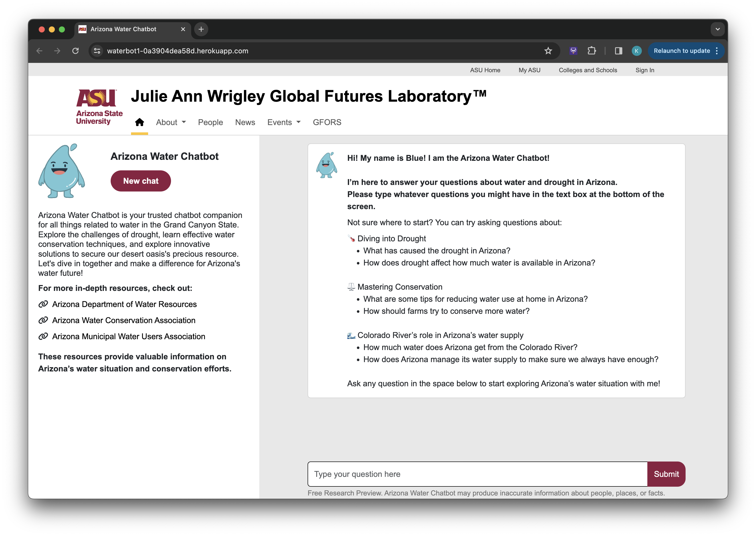Open the user profile avatar K
This screenshot has height=536, width=756.
(x=636, y=51)
